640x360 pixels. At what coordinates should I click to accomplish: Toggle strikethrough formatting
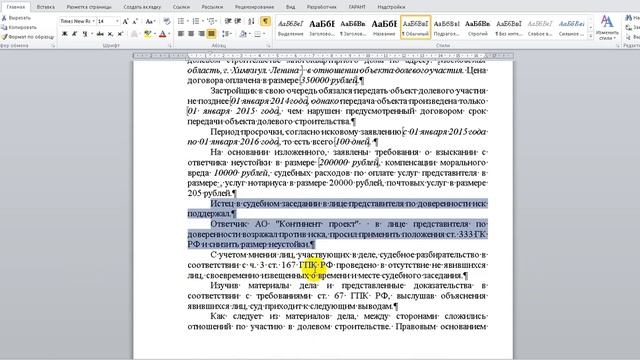tap(100, 34)
